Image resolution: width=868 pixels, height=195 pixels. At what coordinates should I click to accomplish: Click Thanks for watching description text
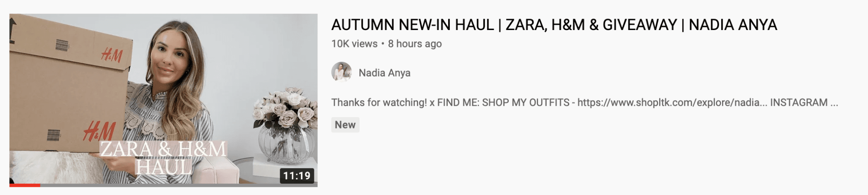click(379, 103)
